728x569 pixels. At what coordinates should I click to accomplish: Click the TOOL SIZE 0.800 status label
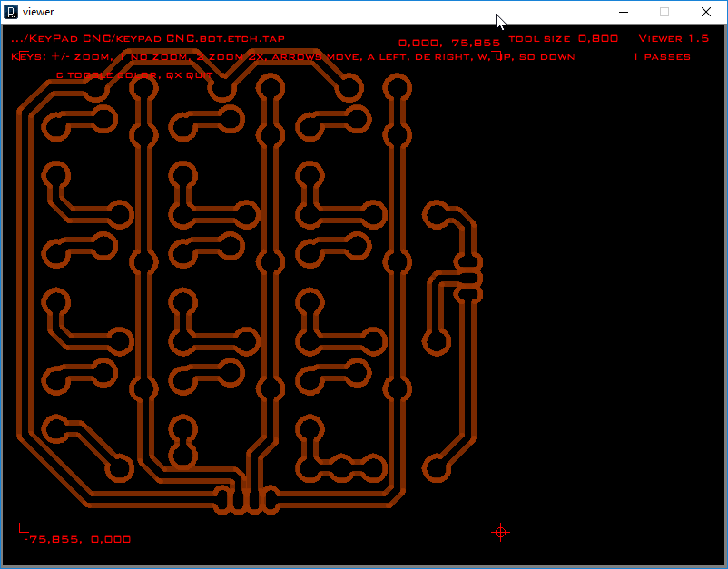tap(564, 39)
